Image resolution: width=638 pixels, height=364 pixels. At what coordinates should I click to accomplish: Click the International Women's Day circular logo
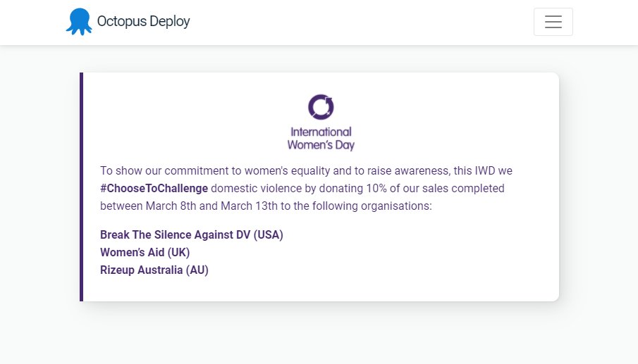[x=321, y=107]
